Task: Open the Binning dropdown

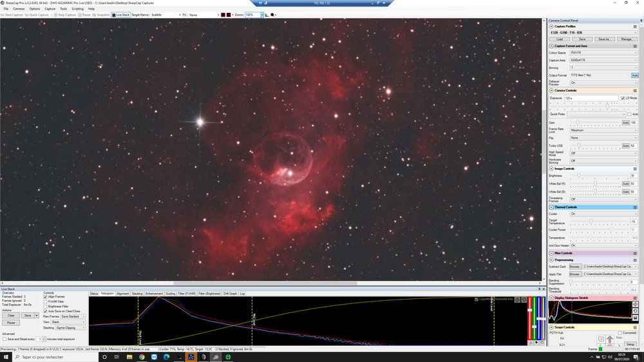Action: click(603, 68)
